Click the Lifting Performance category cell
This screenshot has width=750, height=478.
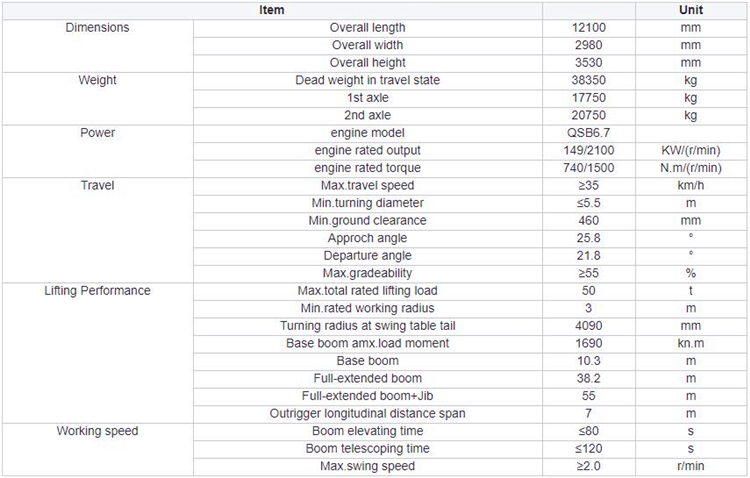coord(98,353)
